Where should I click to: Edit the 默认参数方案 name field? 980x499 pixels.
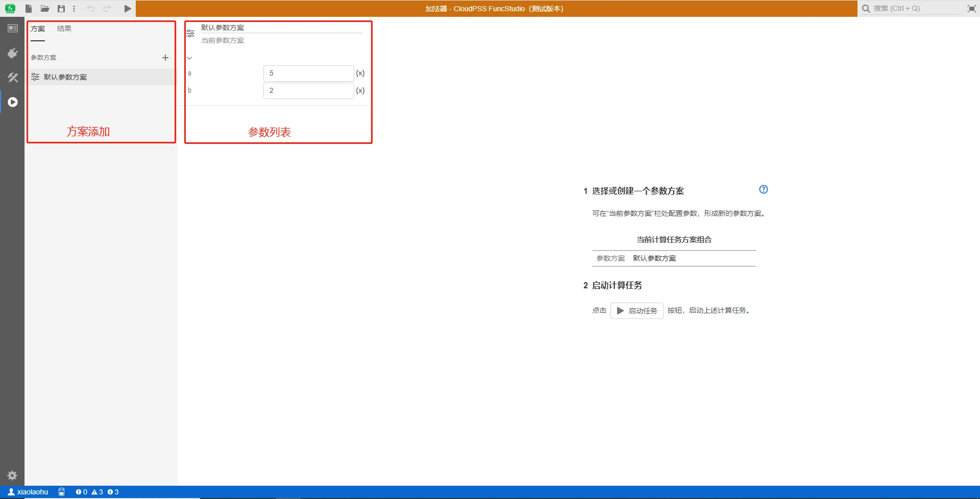[x=281, y=28]
